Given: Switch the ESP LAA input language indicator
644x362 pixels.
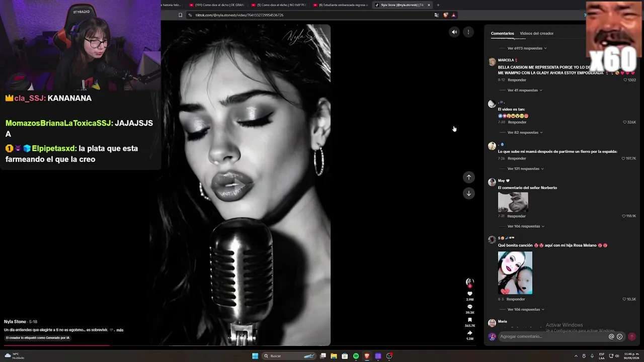Looking at the screenshot, I should pos(602,356).
